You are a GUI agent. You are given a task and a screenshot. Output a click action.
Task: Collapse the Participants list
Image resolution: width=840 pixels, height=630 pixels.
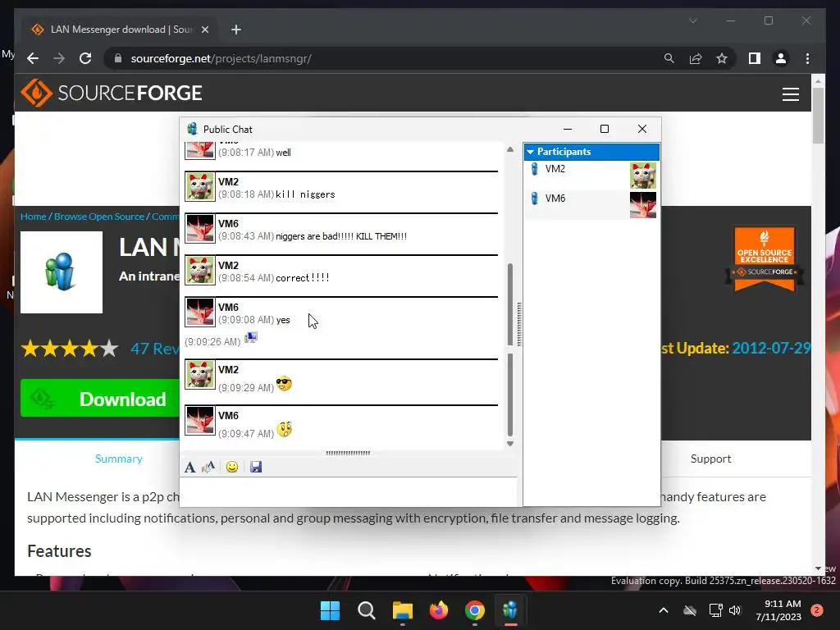tap(531, 152)
